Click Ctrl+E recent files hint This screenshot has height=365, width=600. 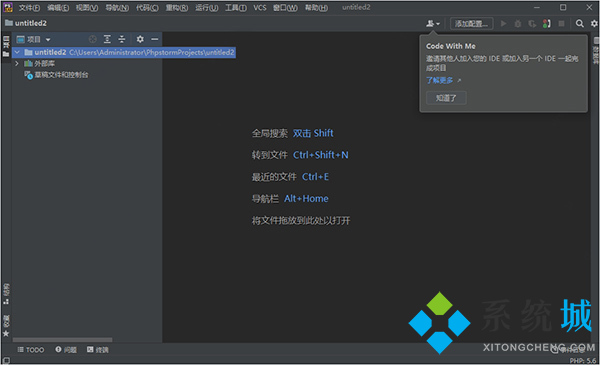tap(315, 177)
